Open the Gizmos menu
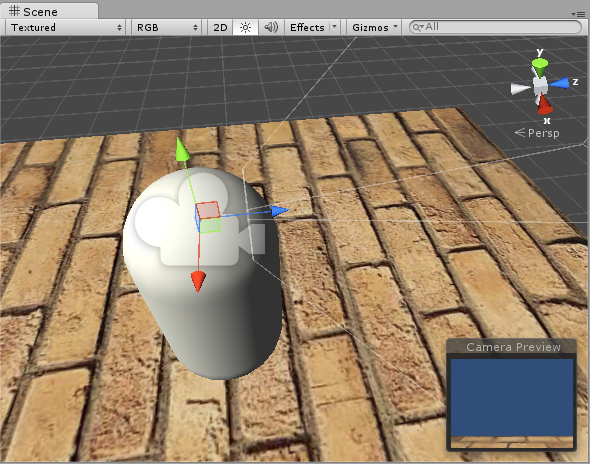The width and height of the screenshot is (590, 464). (374, 27)
